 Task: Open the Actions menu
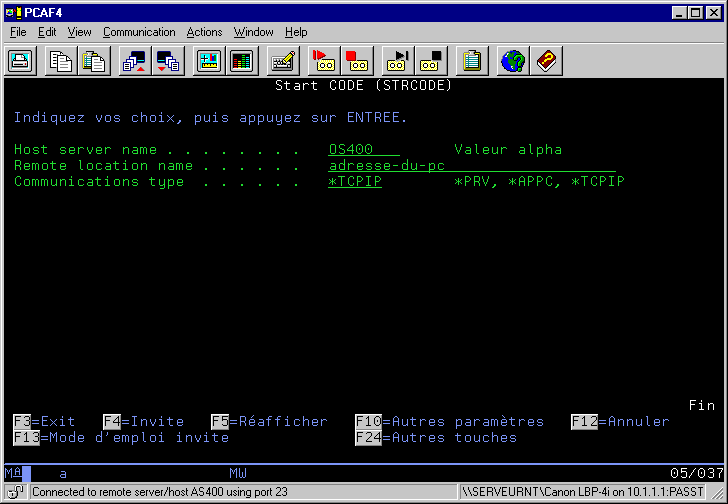click(204, 32)
